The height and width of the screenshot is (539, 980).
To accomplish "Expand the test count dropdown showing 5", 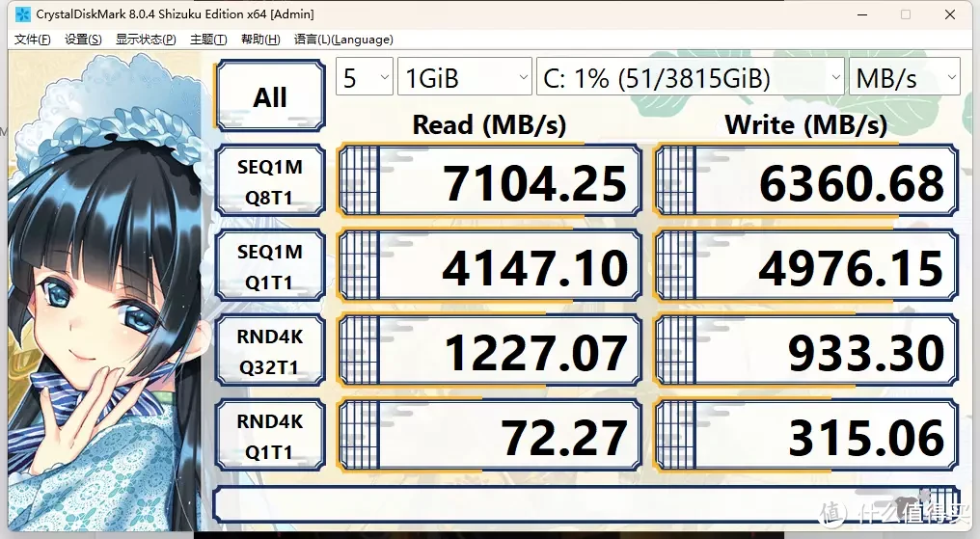I will (365, 77).
